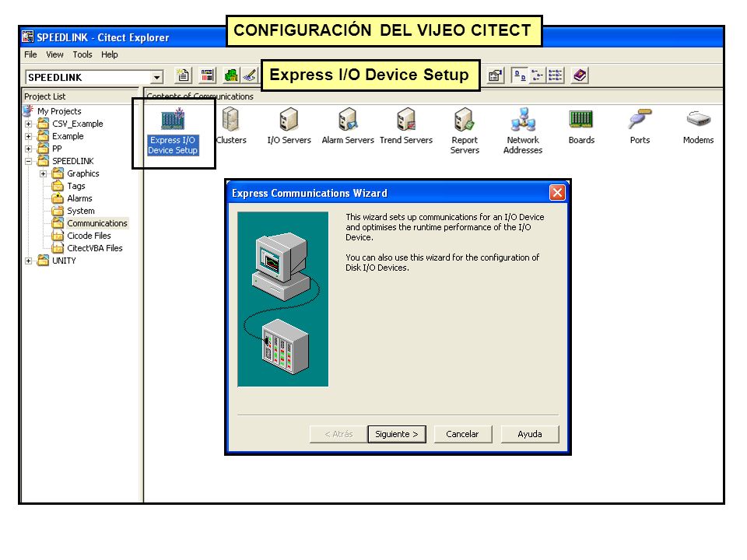Click the Citect Explorer title bar icon
747x560 pixels.
coord(28,37)
